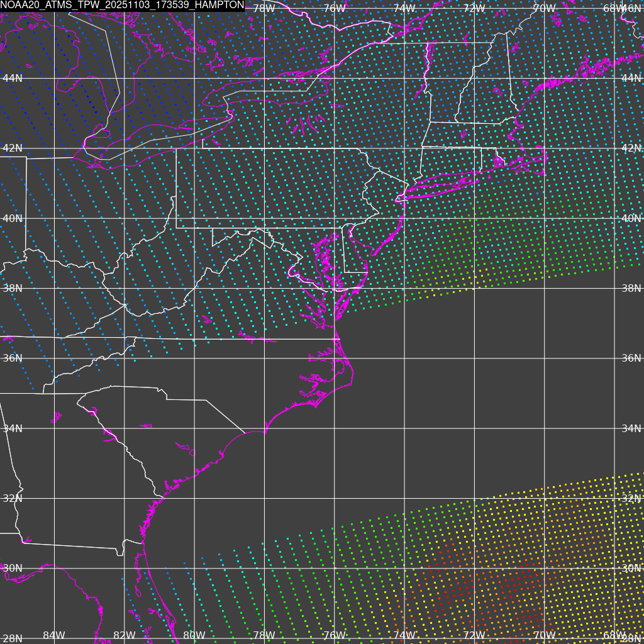Click the 36N latitude label on left edge

click(x=12, y=358)
